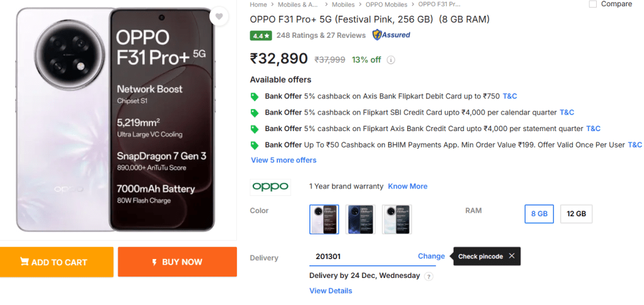The image size is (644, 305).
Task: Tick the Compare checkbox
Action: 592,4
